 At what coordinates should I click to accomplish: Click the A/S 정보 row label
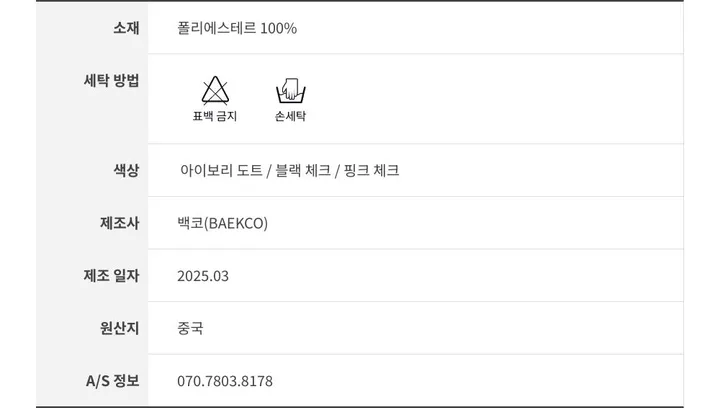(112, 381)
